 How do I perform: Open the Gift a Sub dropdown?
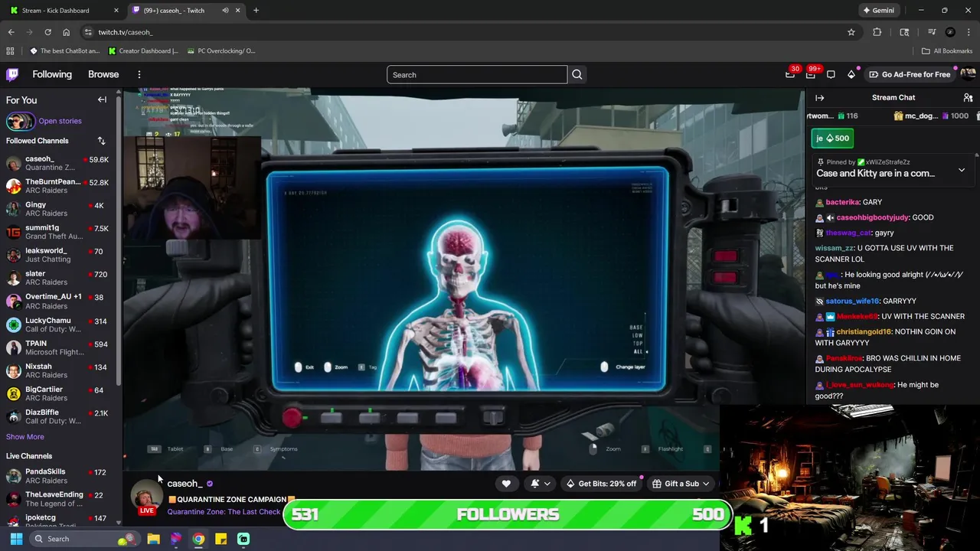point(681,484)
